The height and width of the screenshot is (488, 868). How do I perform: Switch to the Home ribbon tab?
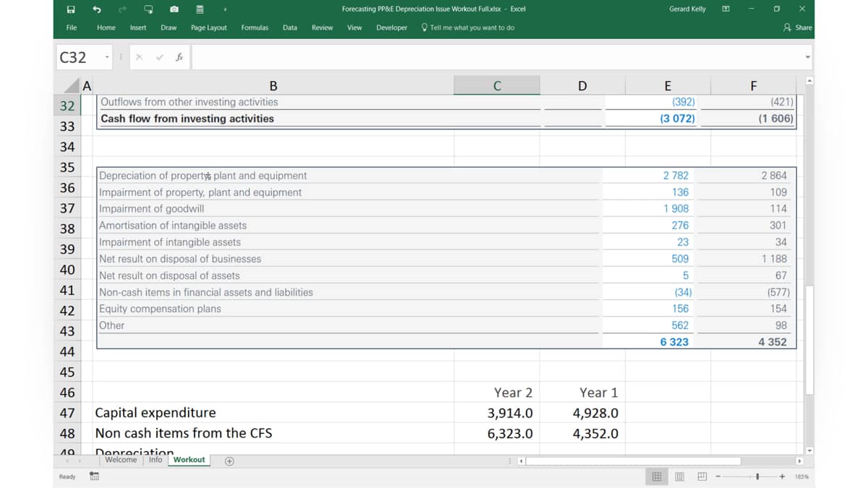click(x=106, y=27)
